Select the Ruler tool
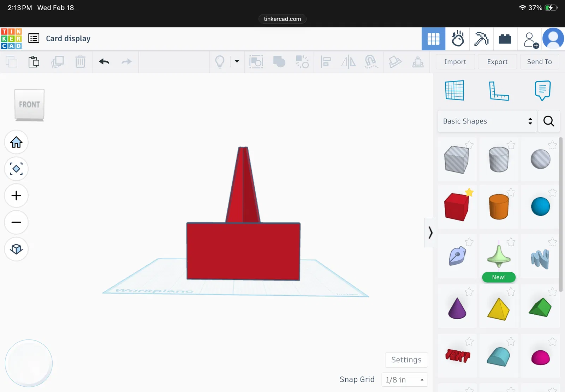Viewport: 565px width, 392px height. pos(499,91)
